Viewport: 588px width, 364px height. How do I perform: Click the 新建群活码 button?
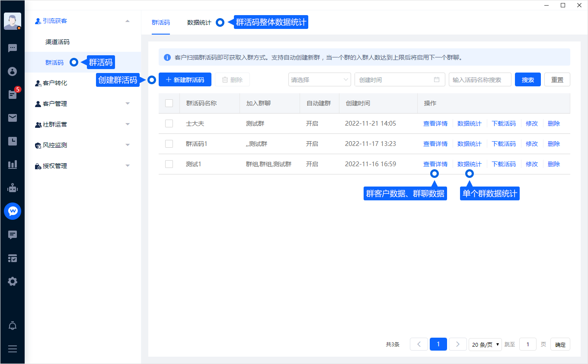(x=185, y=79)
